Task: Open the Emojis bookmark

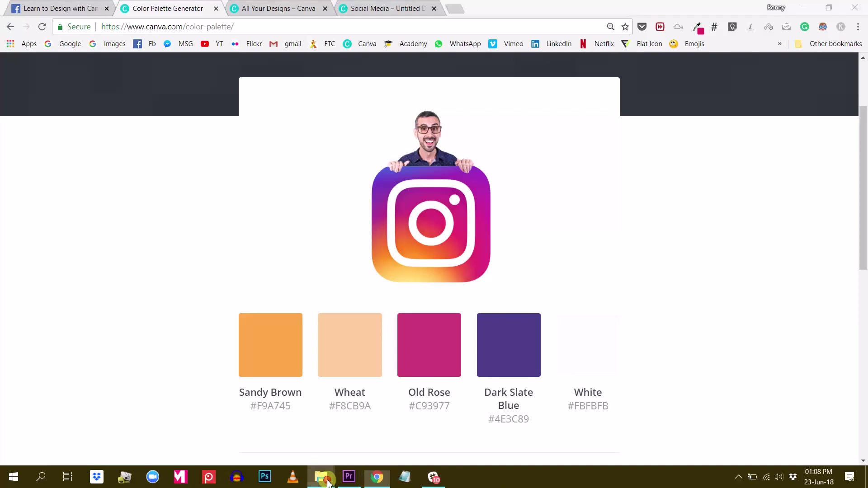Action: pos(687,44)
